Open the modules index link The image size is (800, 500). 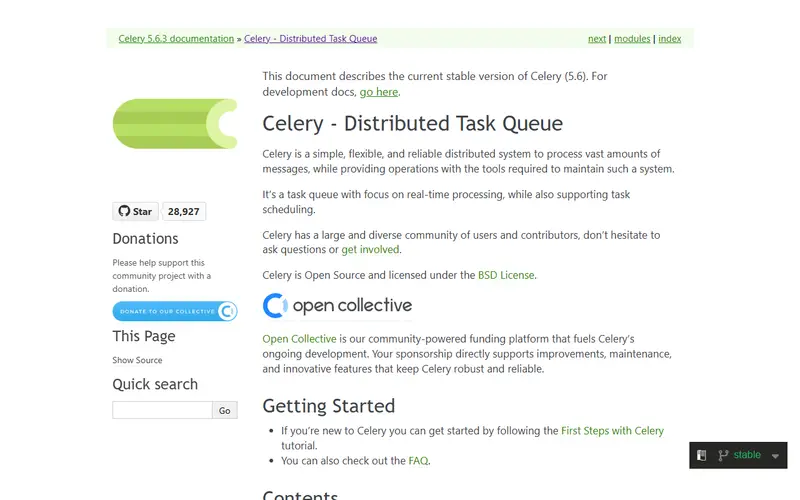tap(632, 39)
